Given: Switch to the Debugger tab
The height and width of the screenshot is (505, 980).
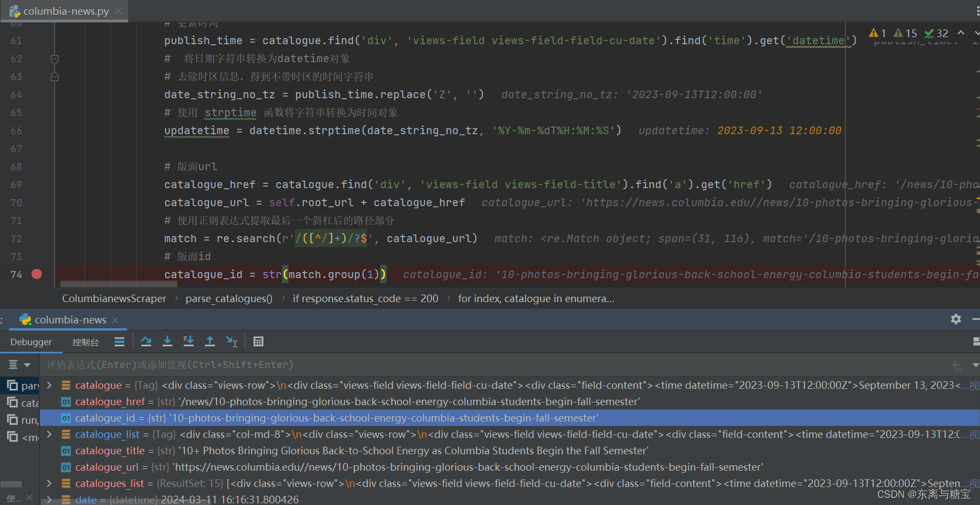Looking at the screenshot, I should (x=31, y=342).
